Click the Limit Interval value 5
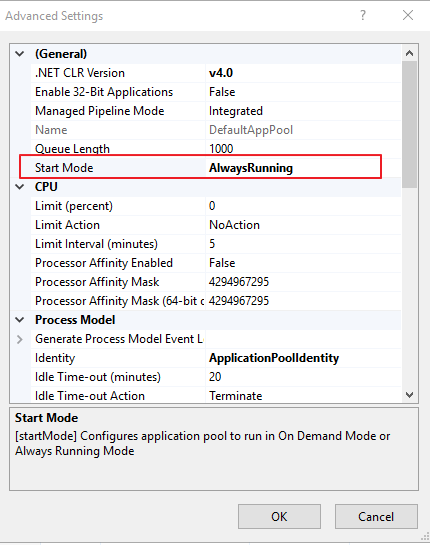 (212, 244)
